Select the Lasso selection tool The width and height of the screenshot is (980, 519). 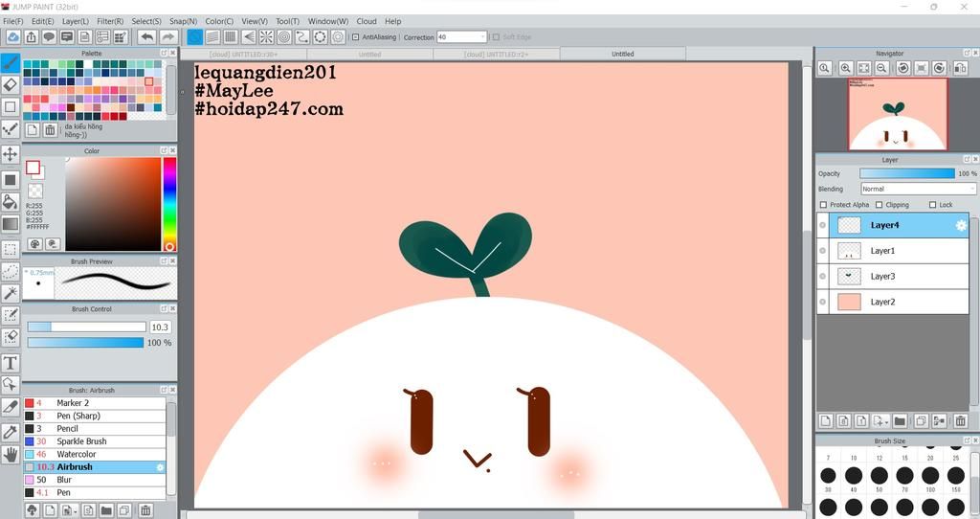coord(10,271)
